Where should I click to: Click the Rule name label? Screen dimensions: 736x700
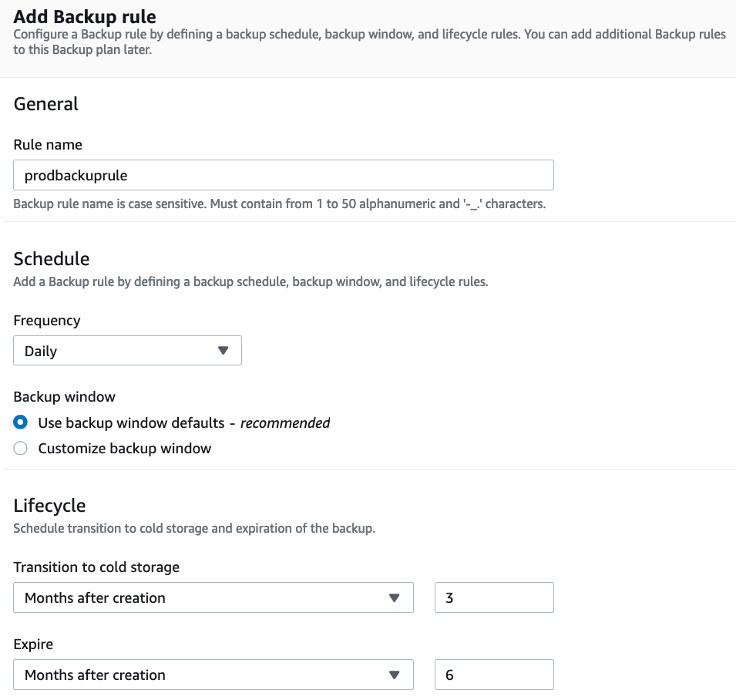48,144
